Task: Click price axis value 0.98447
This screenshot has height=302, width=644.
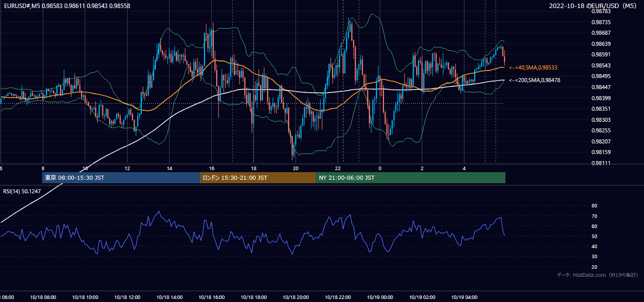Action: tap(601, 87)
